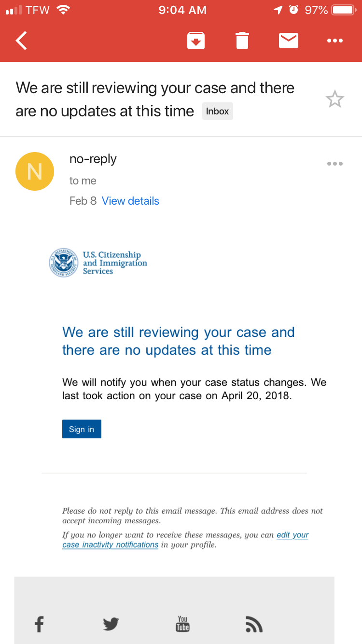Star this email
Screen dimensions: 362x644
coord(334,99)
